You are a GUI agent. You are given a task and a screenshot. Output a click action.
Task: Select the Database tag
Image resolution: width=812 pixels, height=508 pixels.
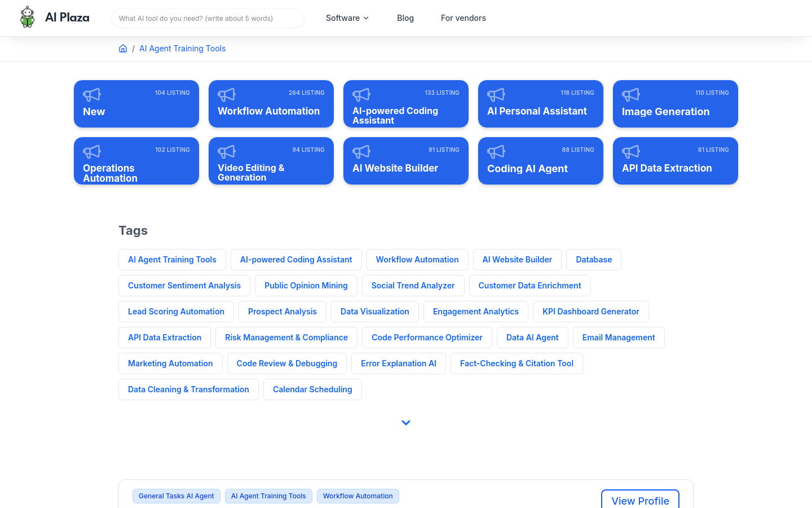[594, 260]
